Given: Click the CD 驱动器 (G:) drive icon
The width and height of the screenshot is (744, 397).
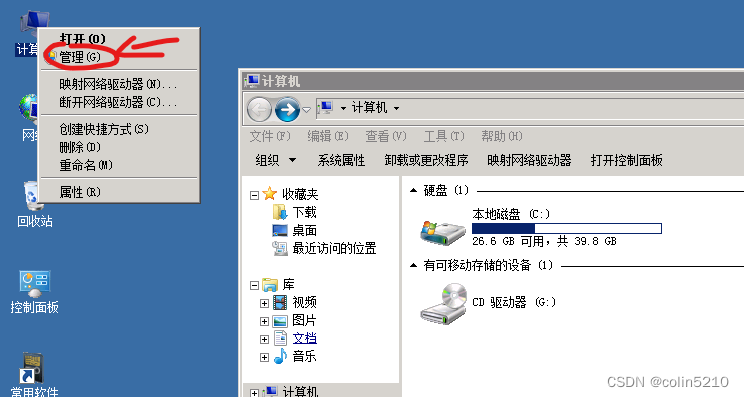Looking at the screenshot, I should tap(444, 304).
